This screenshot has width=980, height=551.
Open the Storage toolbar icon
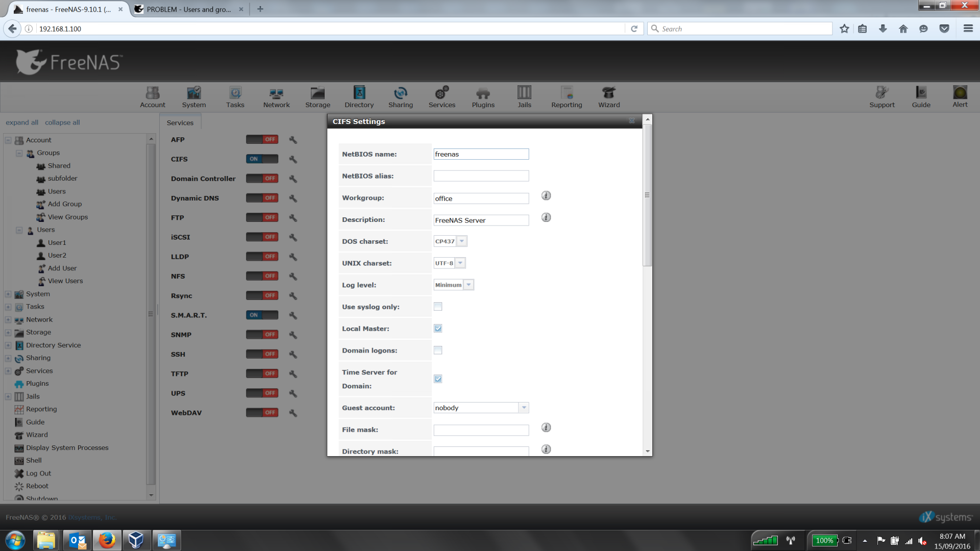[317, 96]
